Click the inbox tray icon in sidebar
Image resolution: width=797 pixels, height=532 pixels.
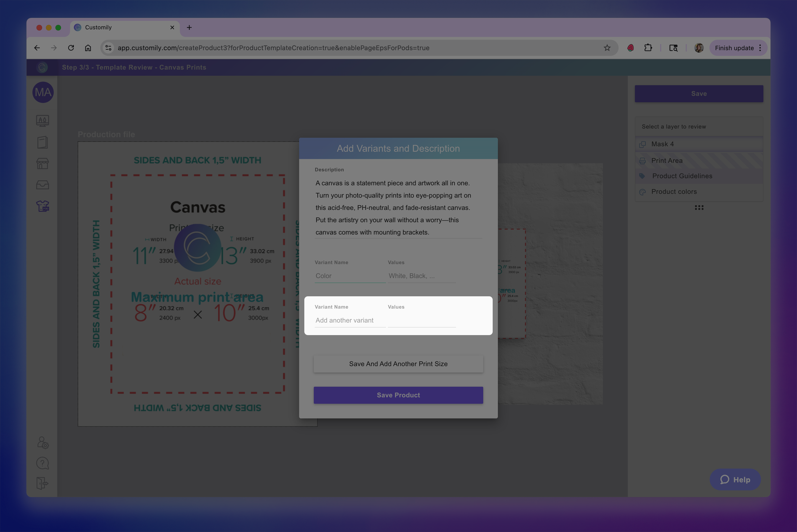click(x=42, y=185)
